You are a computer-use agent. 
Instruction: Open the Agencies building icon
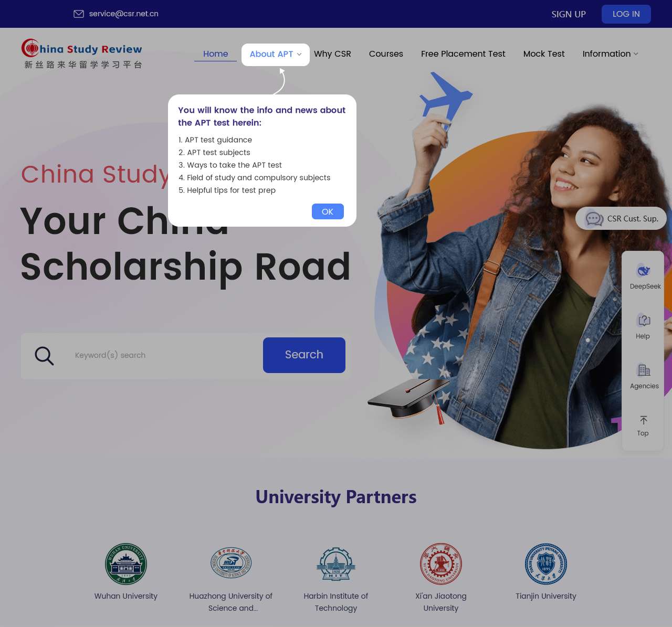point(643,370)
